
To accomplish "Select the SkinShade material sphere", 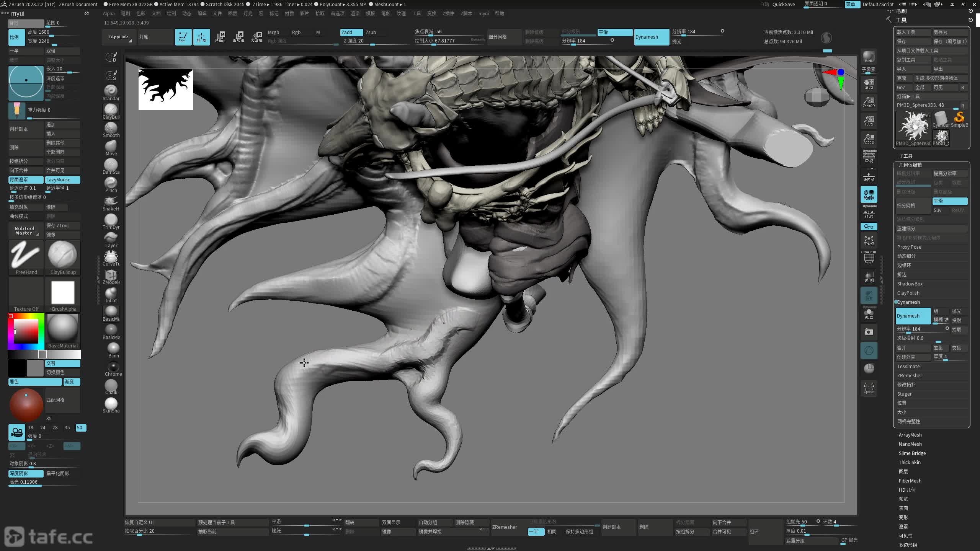I will click(x=111, y=405).
